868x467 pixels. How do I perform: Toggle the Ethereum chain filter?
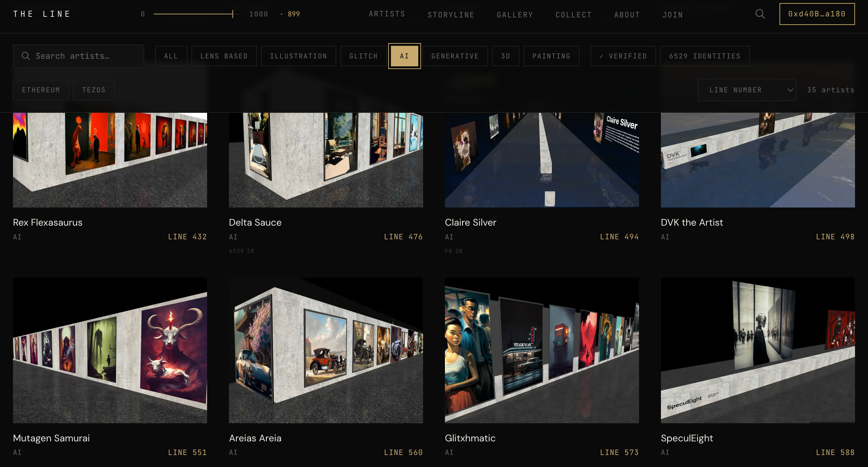click(x=41, y=90)
